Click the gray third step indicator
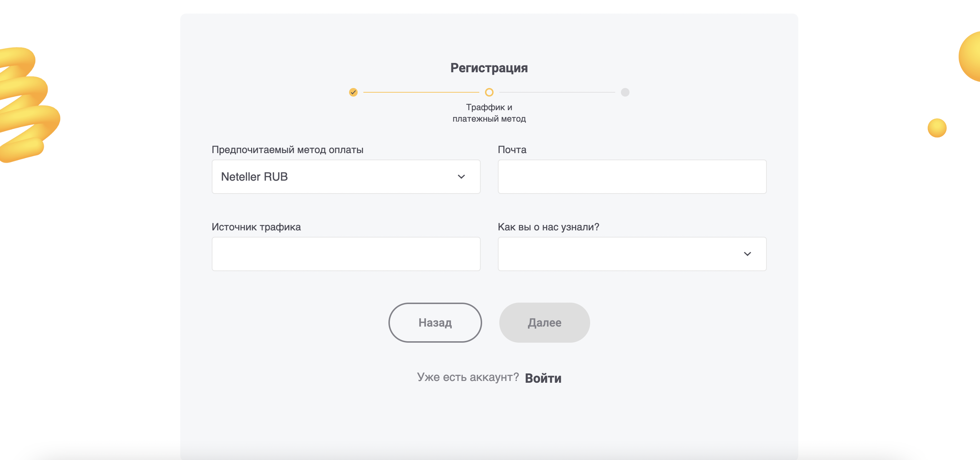Image resolution: width=980 pixels, height=460 pixels. (x=625, y=92)
